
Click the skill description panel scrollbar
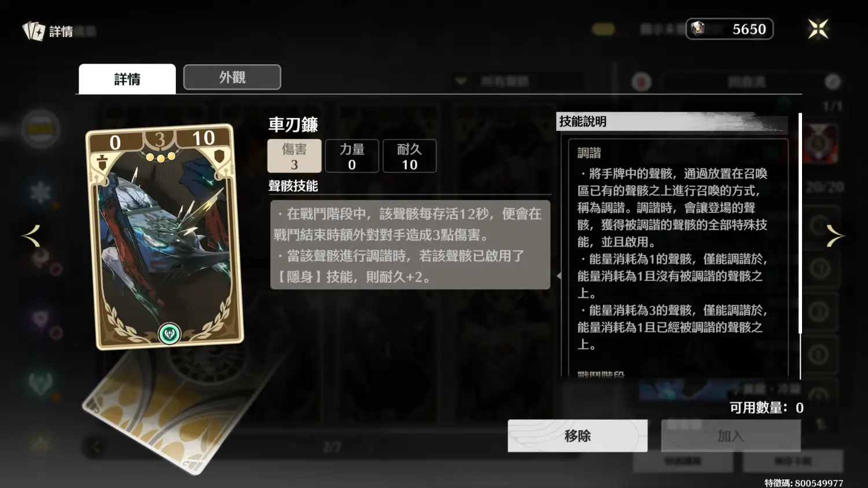(x=800, y=223)
